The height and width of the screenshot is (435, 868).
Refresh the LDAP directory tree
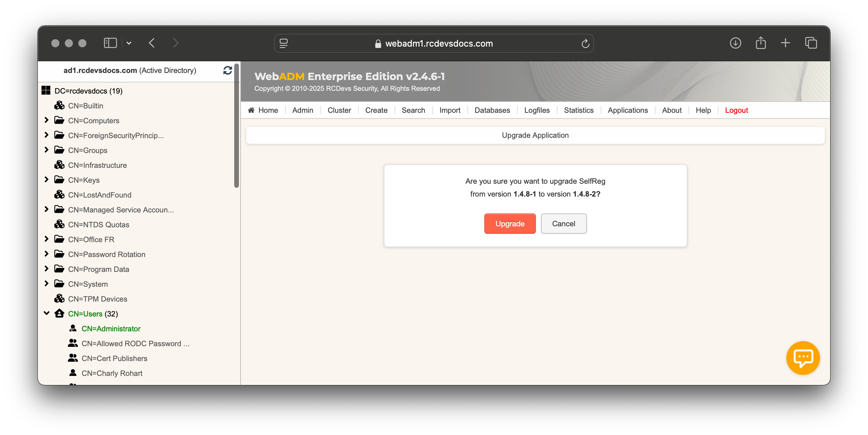[228, 70]
